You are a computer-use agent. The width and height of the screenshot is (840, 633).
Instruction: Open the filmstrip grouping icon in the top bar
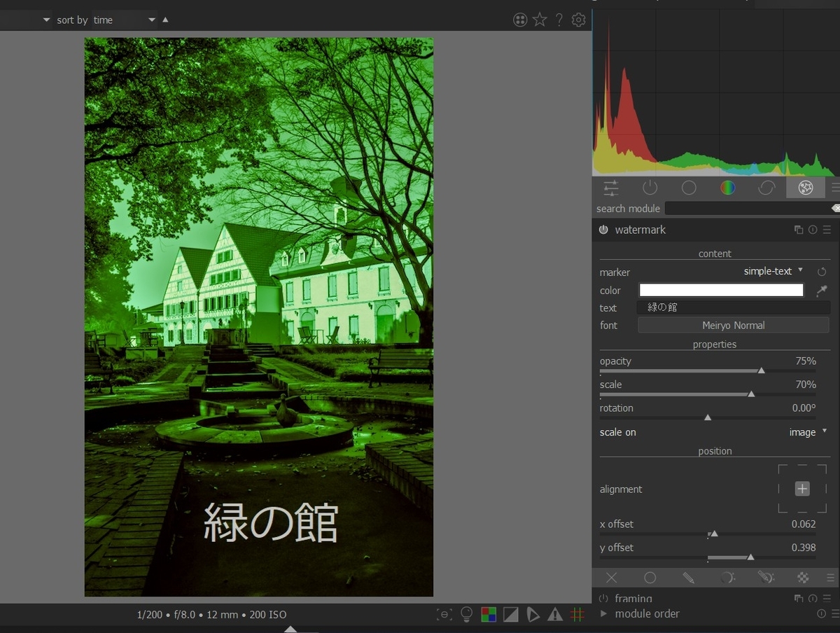click(x=520, y=20)
